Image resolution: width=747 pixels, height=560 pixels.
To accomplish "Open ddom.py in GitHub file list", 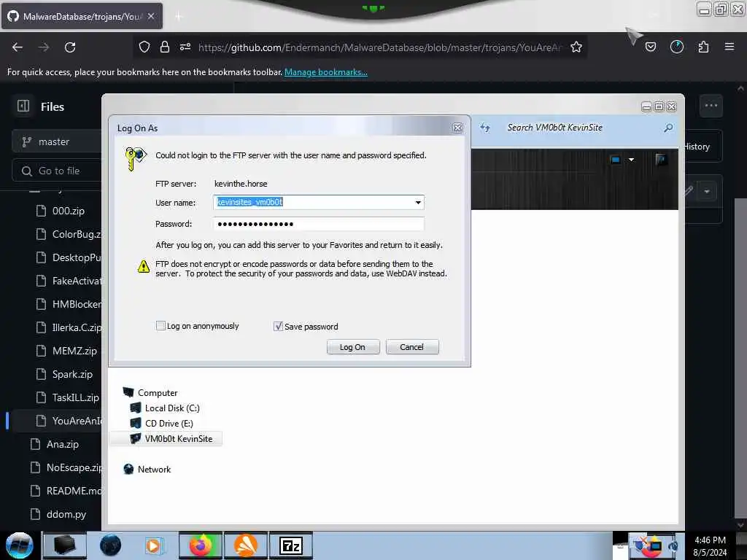I will click(x=66, y=514).
